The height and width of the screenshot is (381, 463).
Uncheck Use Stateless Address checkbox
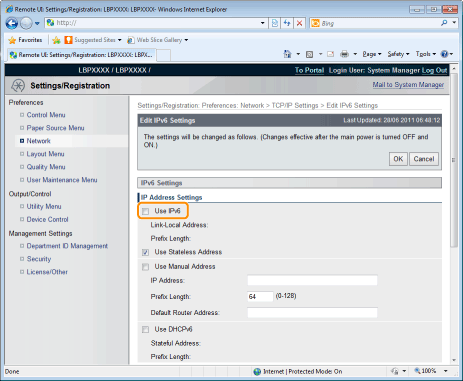145,252
